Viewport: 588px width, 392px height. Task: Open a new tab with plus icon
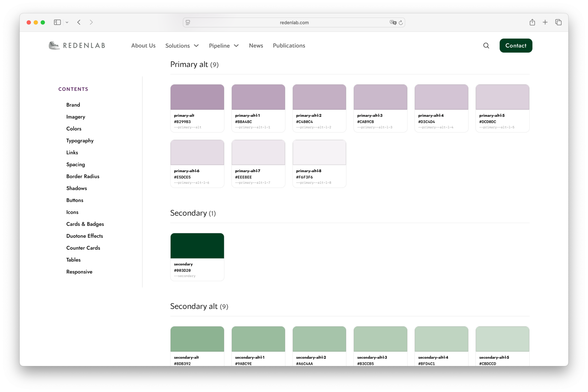point(545,22)
